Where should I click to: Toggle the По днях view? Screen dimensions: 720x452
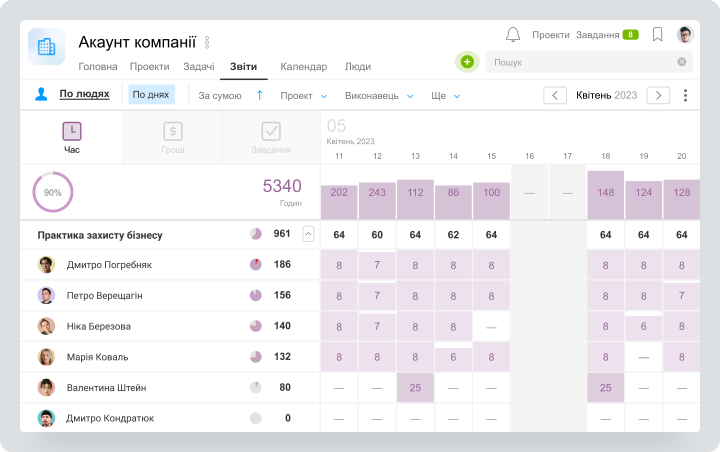pyautogui.click(x=151, y=95)
